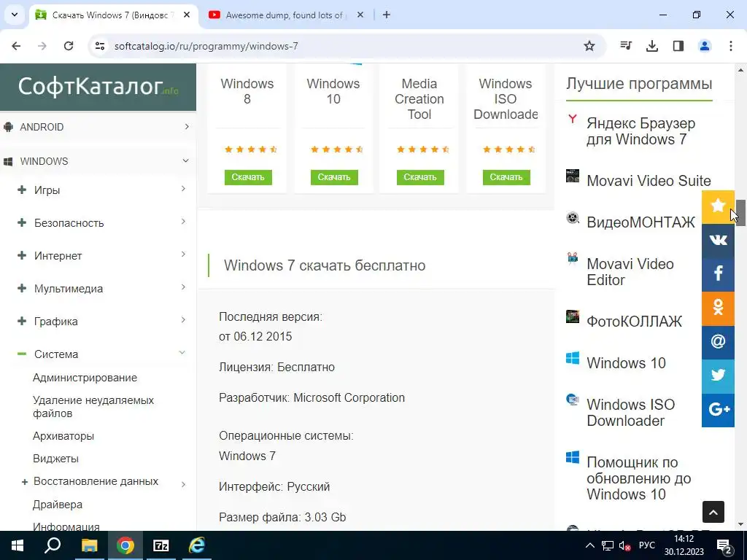
Task: Expand Мультимедиа category chevron
Action: coord(183,287)
